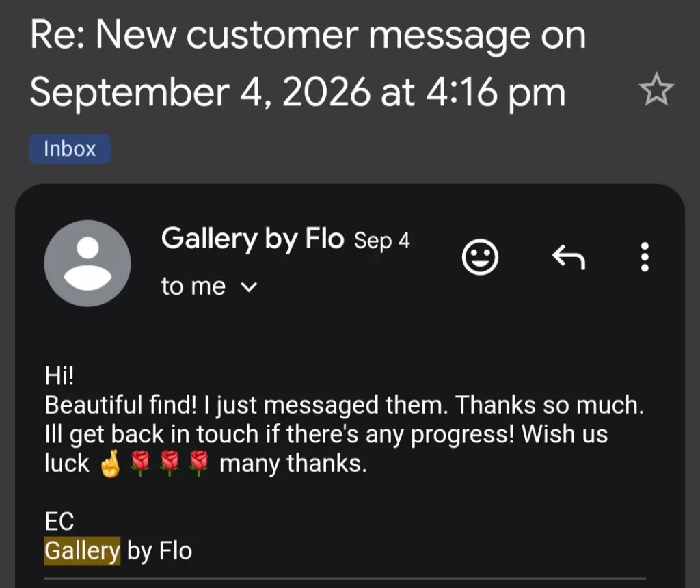Add an emoji reaction to the message
Screen dimensions: 700x588
(480, 256)
